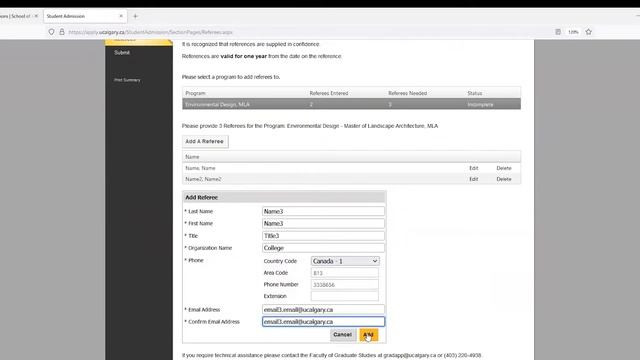Open reader view icon in address bar
640x360 pixels.
558,32
